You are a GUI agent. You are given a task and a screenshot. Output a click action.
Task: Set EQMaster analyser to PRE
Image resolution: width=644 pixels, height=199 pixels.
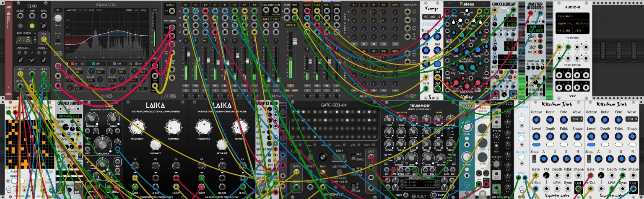point(85,10)
